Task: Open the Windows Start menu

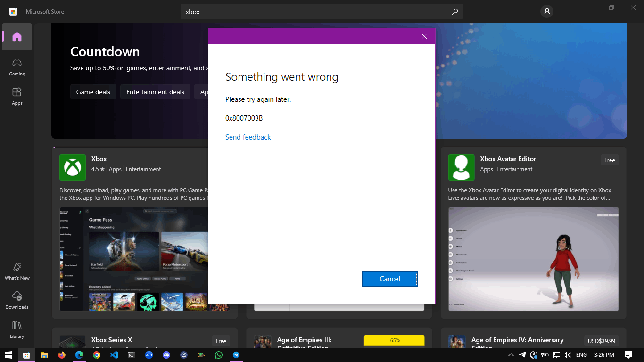Action: (x=8, y=355)
